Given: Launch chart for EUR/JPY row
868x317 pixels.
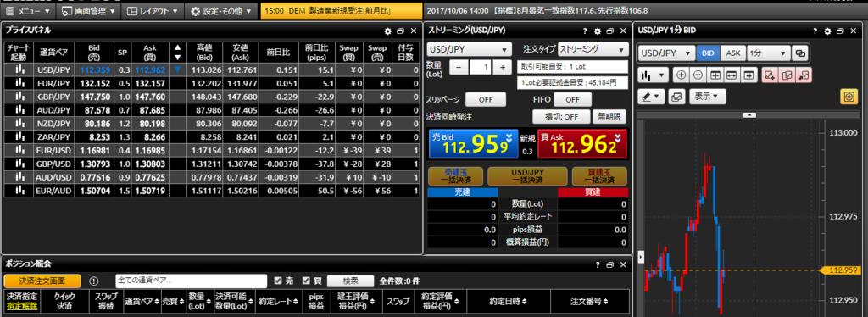Looking at the screenshot, I should [20, 82].
